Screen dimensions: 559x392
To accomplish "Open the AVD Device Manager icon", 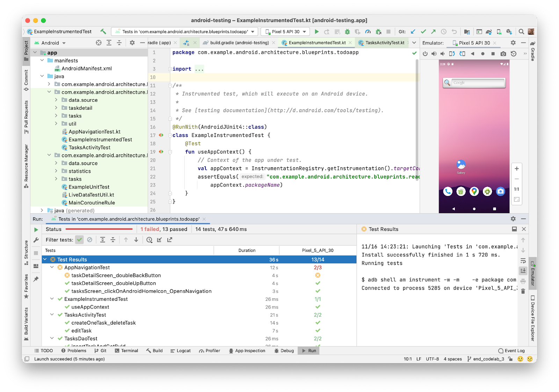I will (x=499, y=31).
